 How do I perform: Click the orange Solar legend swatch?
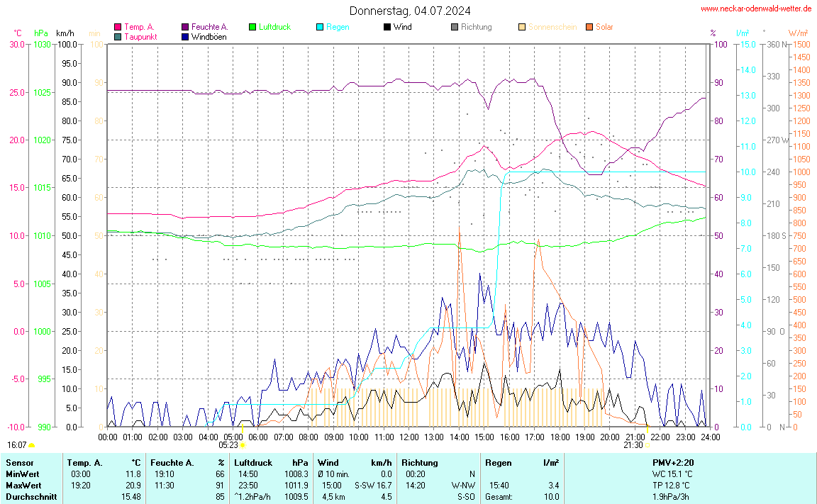589,27
